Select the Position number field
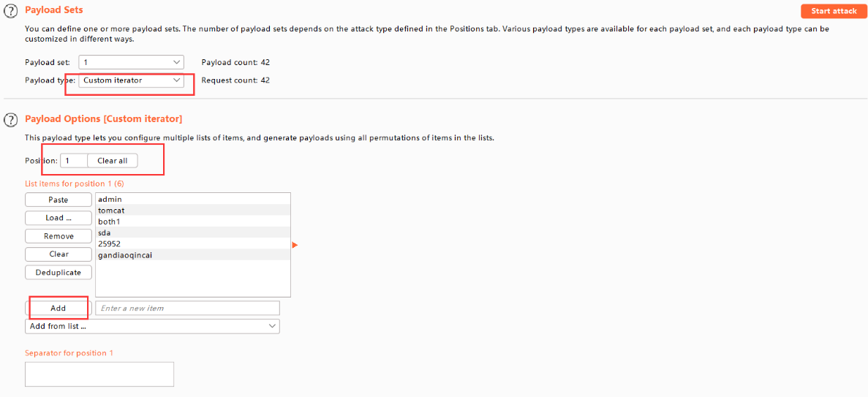This screenshot has width=868, height=397. point(74,161)
